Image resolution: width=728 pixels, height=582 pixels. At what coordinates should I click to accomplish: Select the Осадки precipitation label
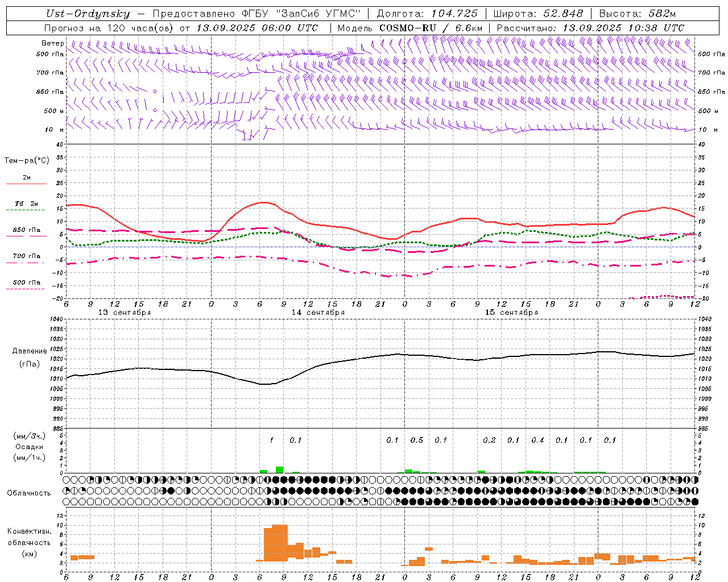29,447
